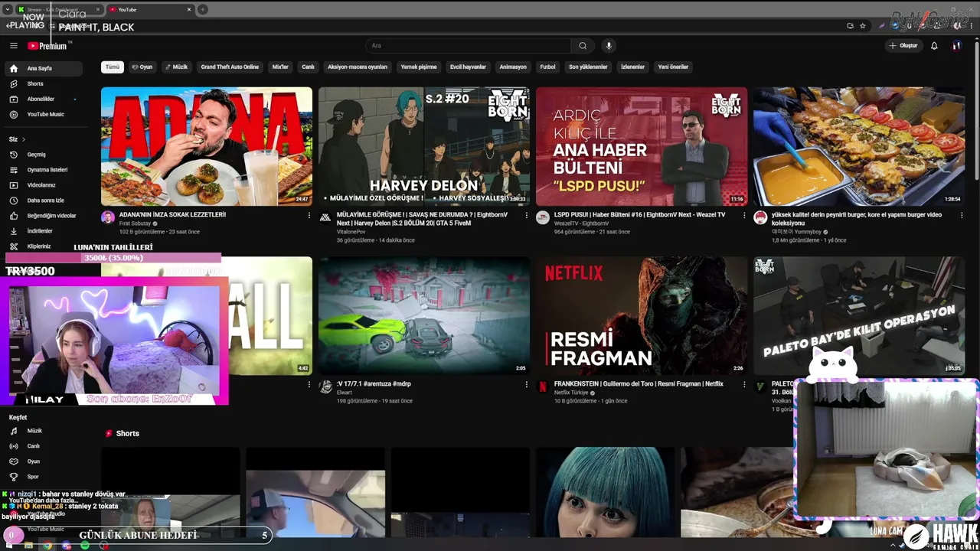Image resolution: width=980 pixels, height=551 pixels.
Task: Play the Harvey Delon S.2 #20 thumbnail
Action: [x=424, y=146]
